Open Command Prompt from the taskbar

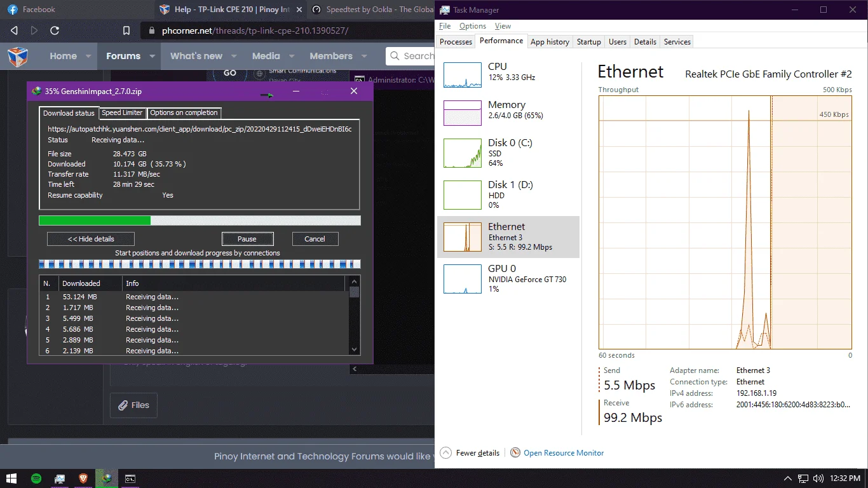130,478
